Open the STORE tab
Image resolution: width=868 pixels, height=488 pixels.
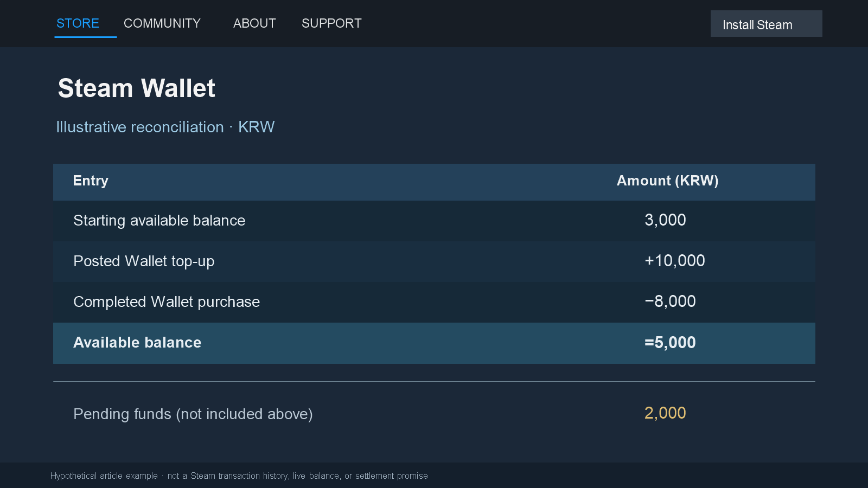78,23
